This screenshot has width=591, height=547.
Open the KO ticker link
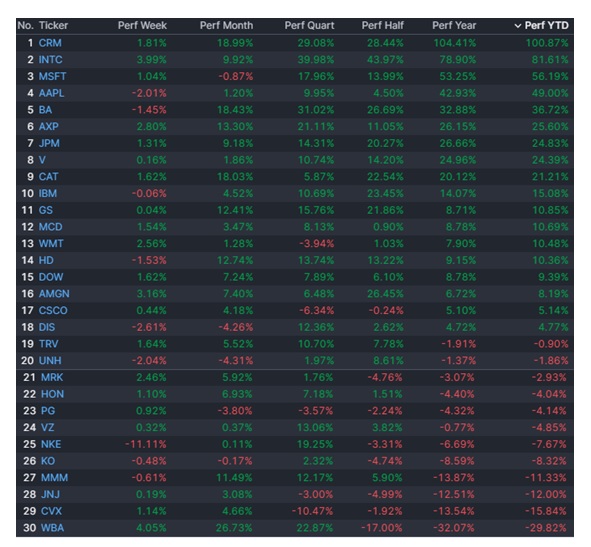tap(48, 461)
